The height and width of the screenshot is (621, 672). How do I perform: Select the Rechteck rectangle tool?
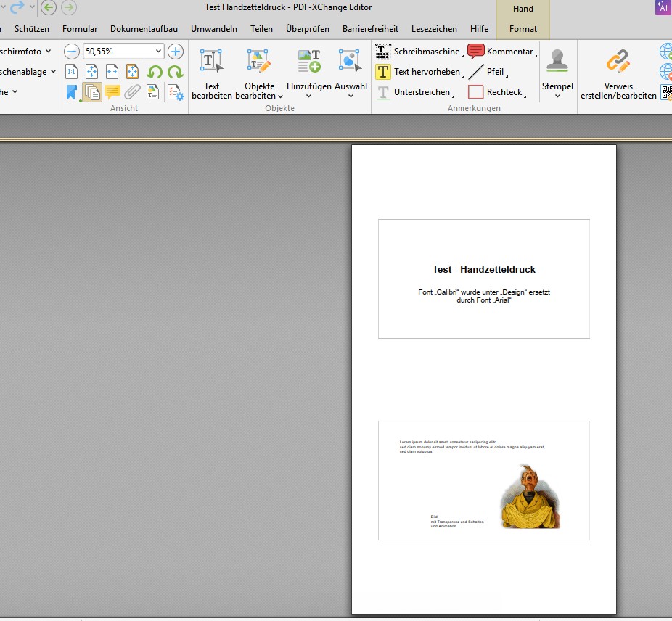click(496, 92)
